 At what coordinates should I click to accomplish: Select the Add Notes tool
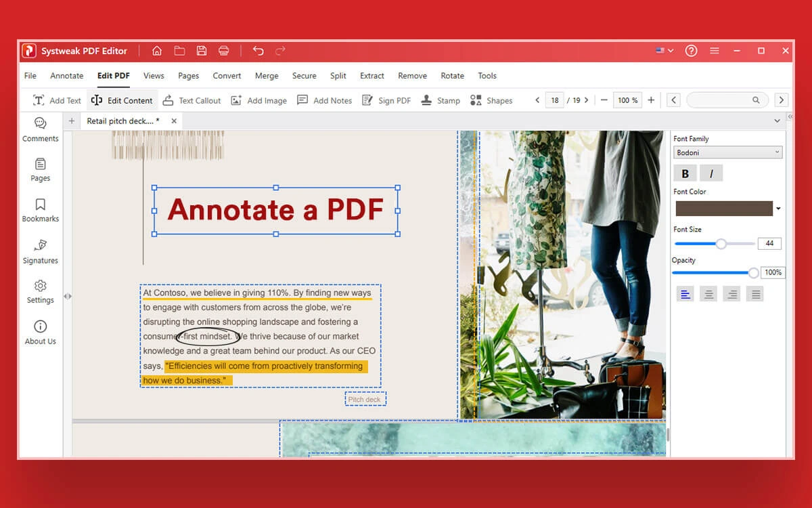(324, 100)
